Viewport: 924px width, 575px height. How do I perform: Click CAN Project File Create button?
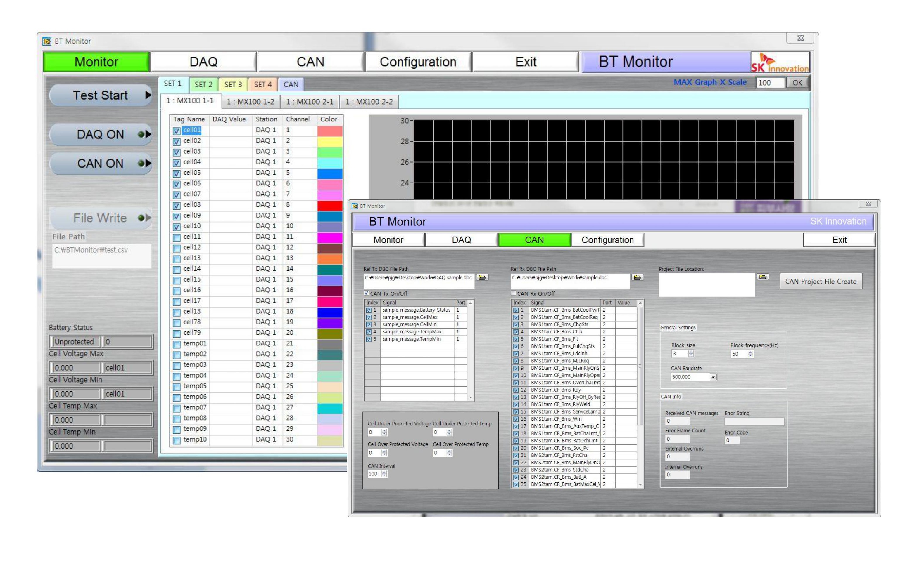[821, 282]
